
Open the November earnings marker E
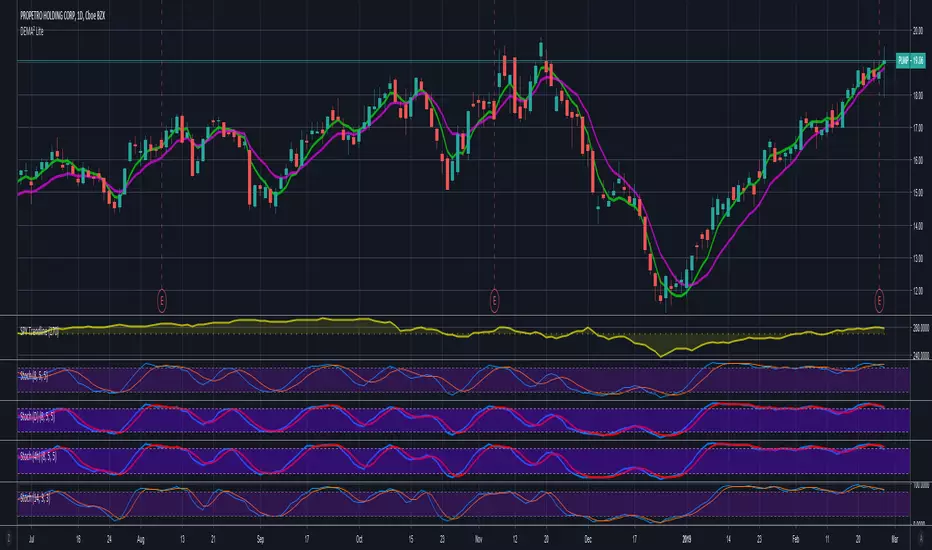click(494, 301)
